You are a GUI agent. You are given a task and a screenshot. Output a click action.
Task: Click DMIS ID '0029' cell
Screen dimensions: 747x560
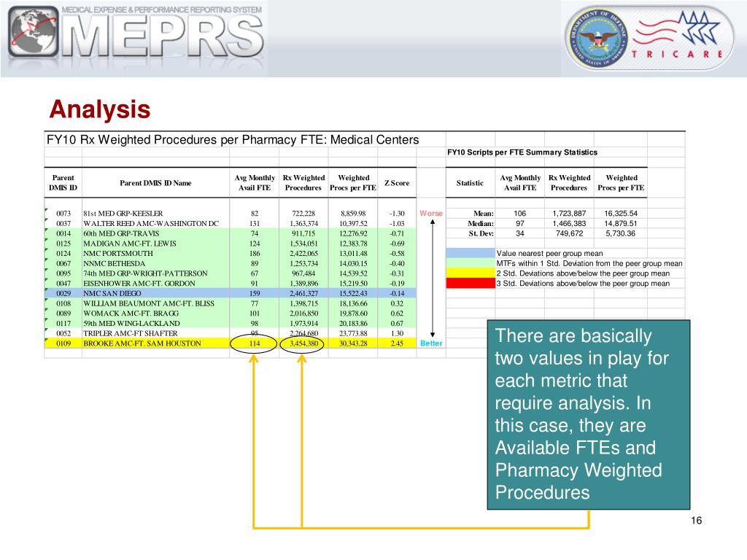pyautogui.click(x=63, y=293)
